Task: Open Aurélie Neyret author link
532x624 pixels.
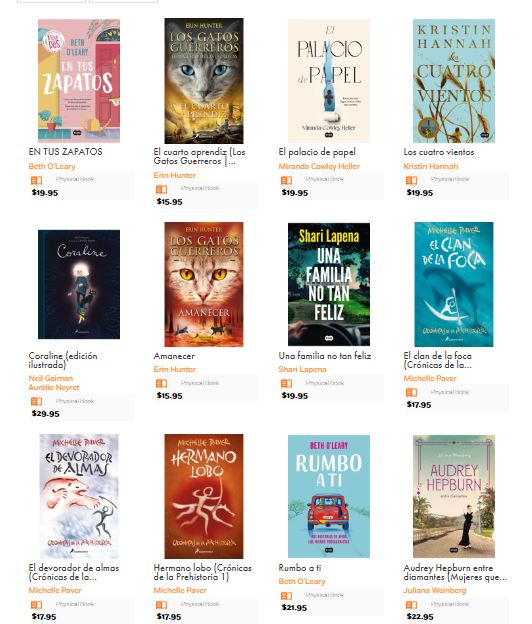Action: click(54, 387)
